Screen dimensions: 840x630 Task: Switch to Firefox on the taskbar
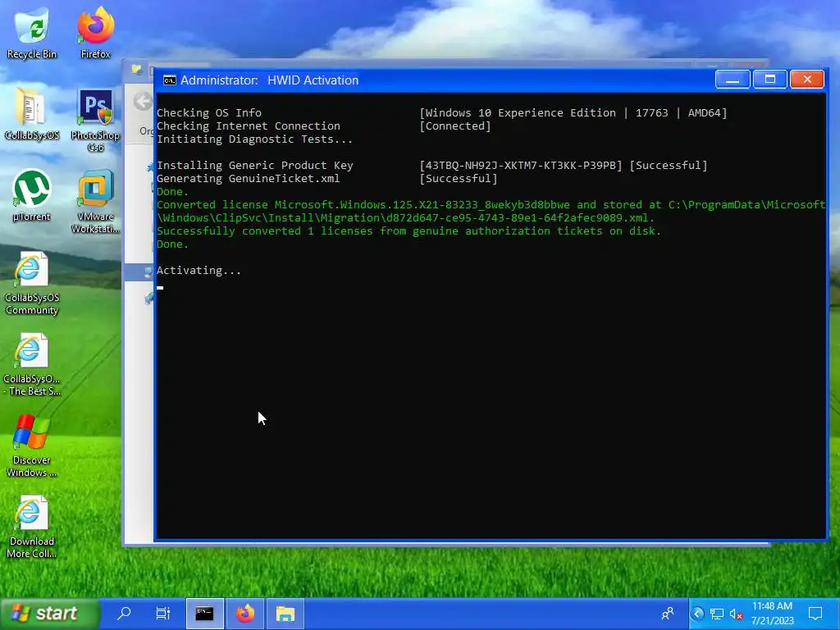[x=245, y=614]
